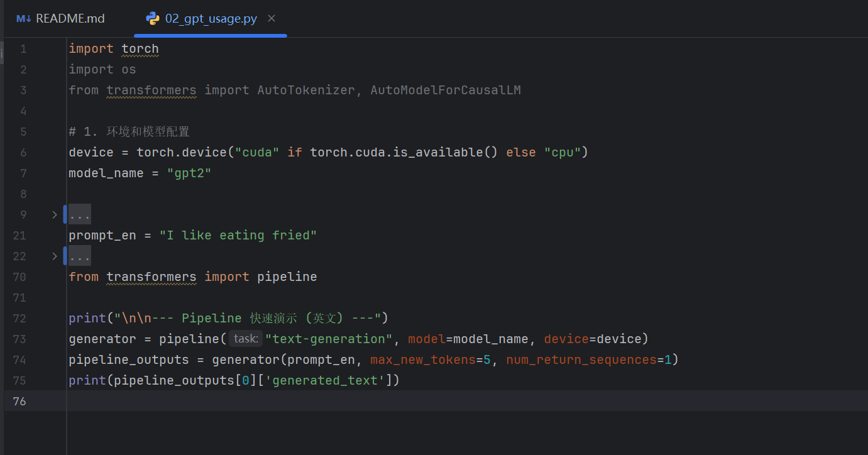Click the "text-generation" string
868x455 pixels.
329,339
